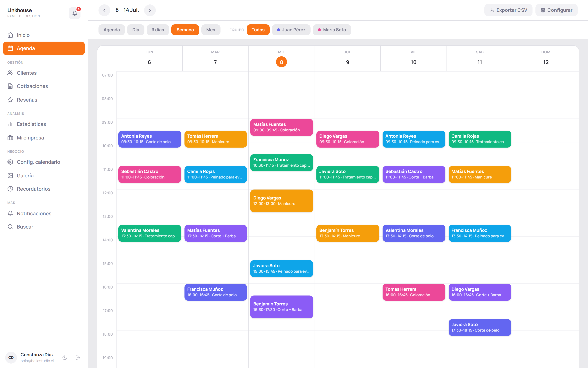Screen dimensions: 588x368
Task: Click the CD user avatar
Action: point(11,358)
